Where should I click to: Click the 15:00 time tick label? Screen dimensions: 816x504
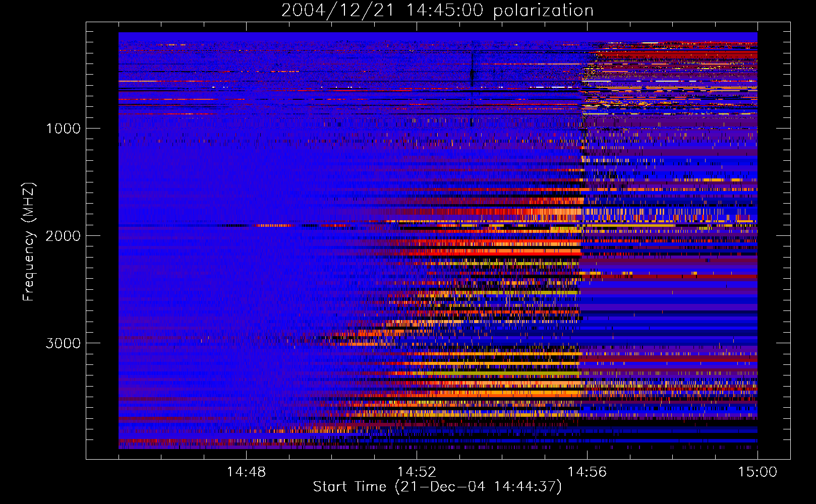[x=757, y=472]
